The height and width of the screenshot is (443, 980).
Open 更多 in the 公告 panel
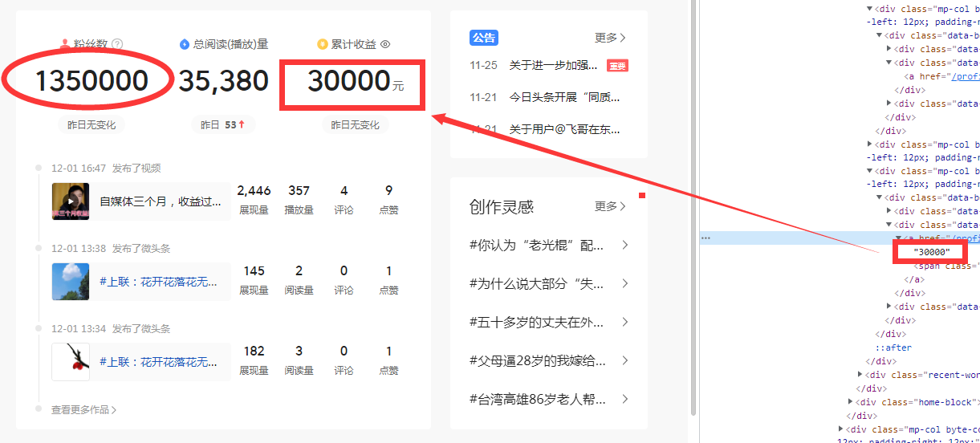(611, 38)
